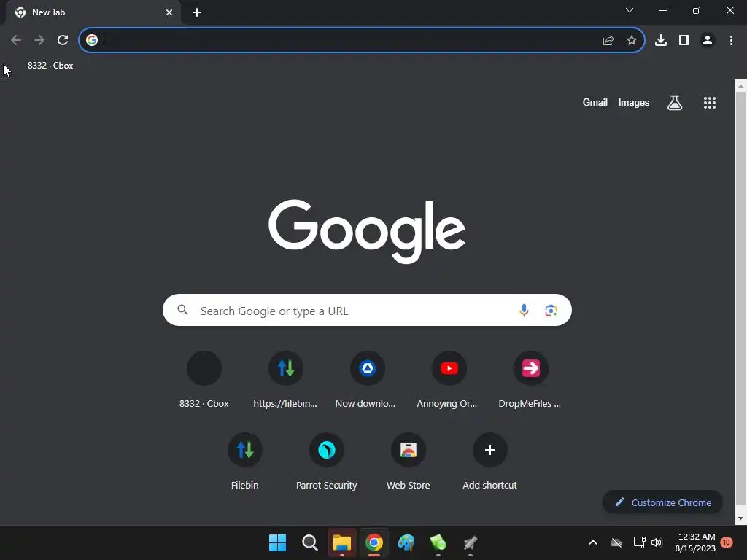The image size is (747, 560).
Task: Open a new tab with the plus button
Action: click(197, 12)
